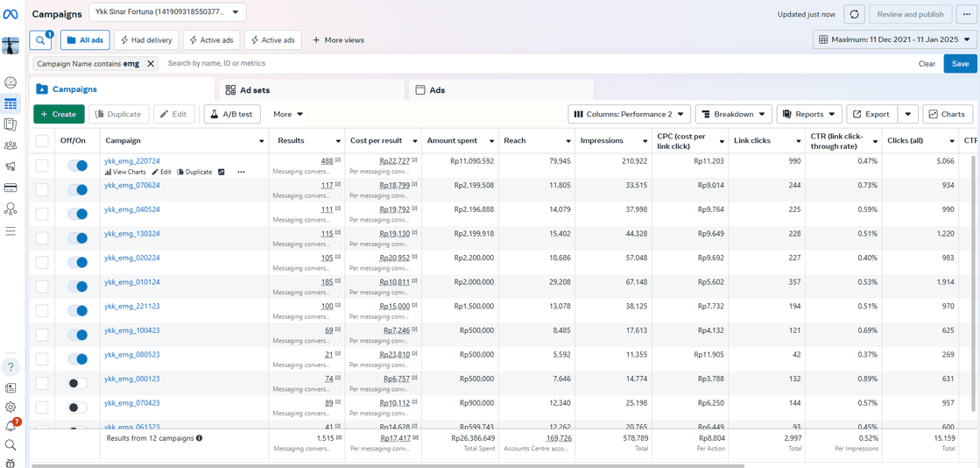Toggle off campaign ykk_emg_070624
The image size is (980, 468).
[x=78, y=189]
